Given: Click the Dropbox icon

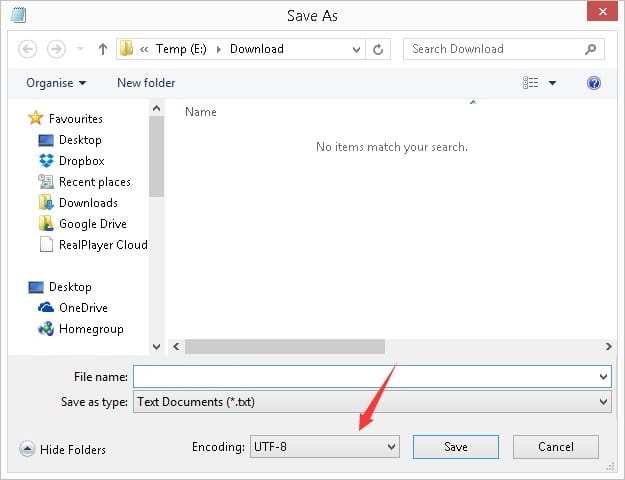Looking at the screenshot, I should pos(46,161).
